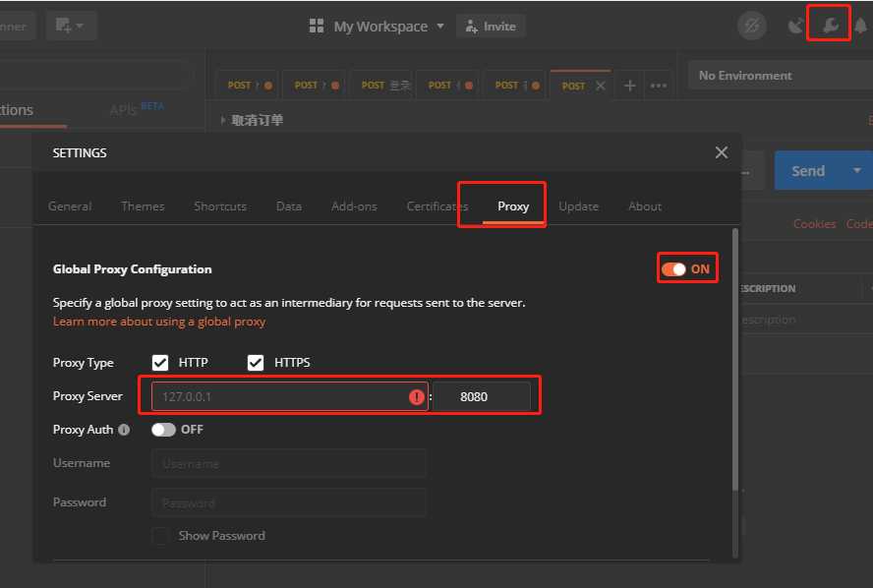The width and height of the screenshot is (873, 588).
Task: Close the active POST tab
Action: 600,86
